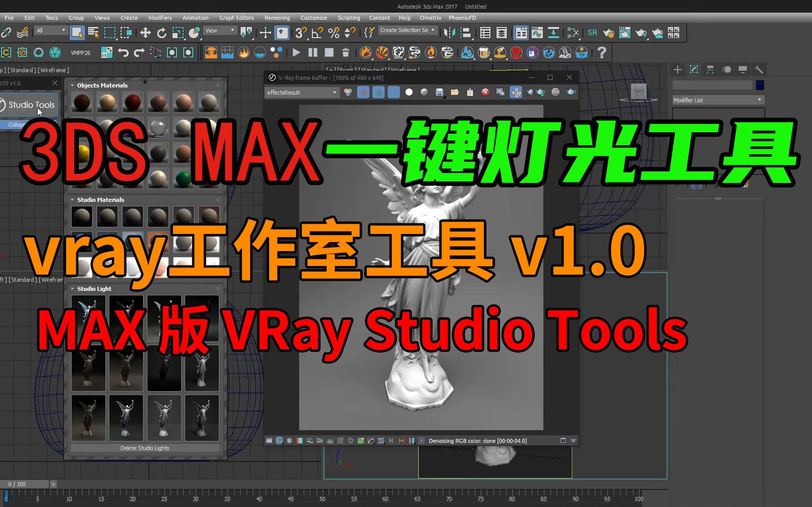This screenshot has width=812, height=507.
Task: Open Render Setup teapot-gear icon
Action: pyautogui.click(x=608, y=33)
